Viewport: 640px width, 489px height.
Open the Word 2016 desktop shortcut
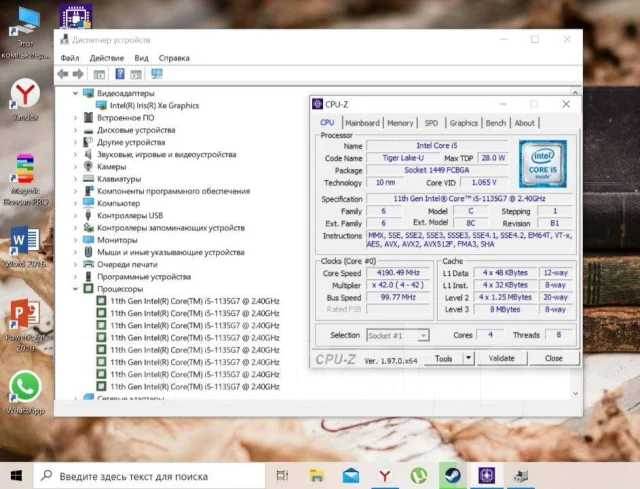(25, 246)
